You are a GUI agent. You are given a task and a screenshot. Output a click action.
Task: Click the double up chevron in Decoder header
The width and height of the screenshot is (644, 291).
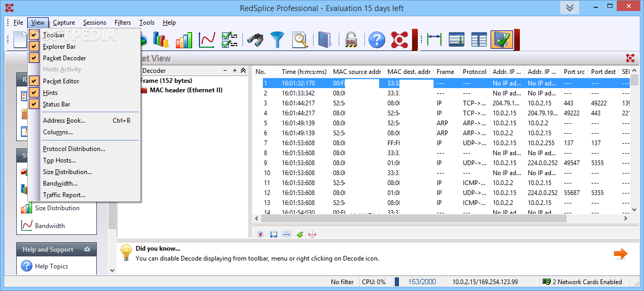tap(243, 71)
